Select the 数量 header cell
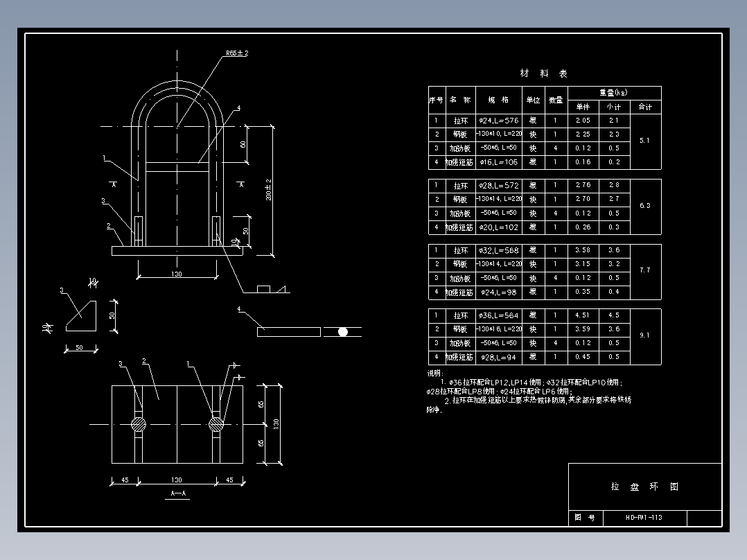 556,100
